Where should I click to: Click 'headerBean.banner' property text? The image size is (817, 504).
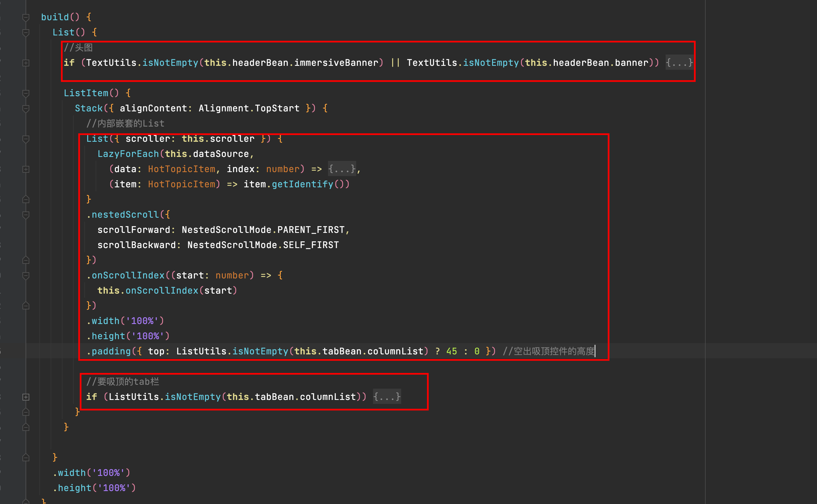point(600,63)
